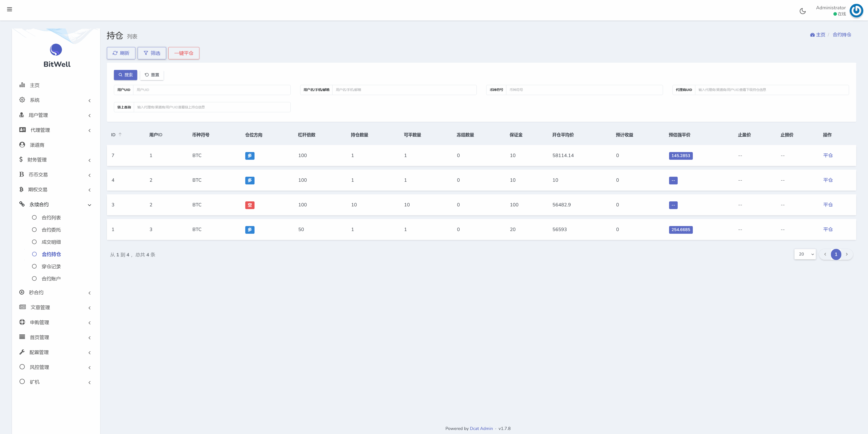Click the blue 搜索 button
Image resolution: width=868 pixels, height=434 pixels.
(125, 75)
